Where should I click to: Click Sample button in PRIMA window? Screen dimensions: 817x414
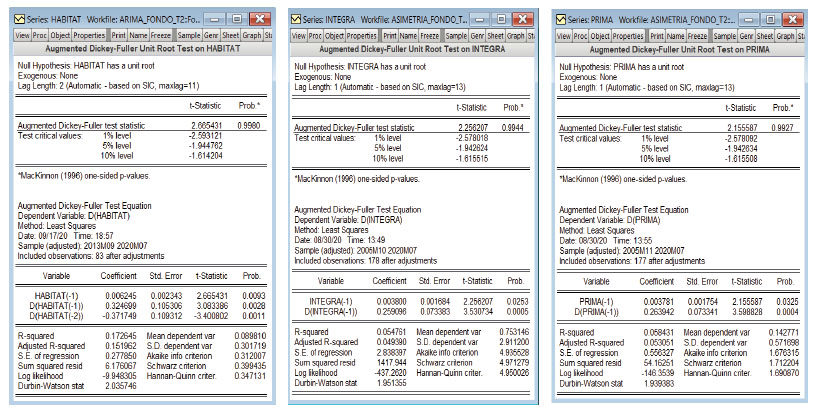click(724, 36)
